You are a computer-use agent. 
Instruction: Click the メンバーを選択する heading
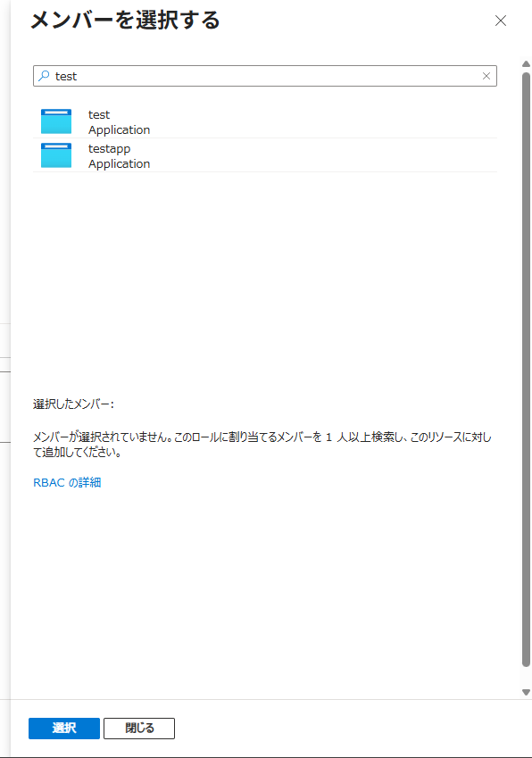point(125,21)
